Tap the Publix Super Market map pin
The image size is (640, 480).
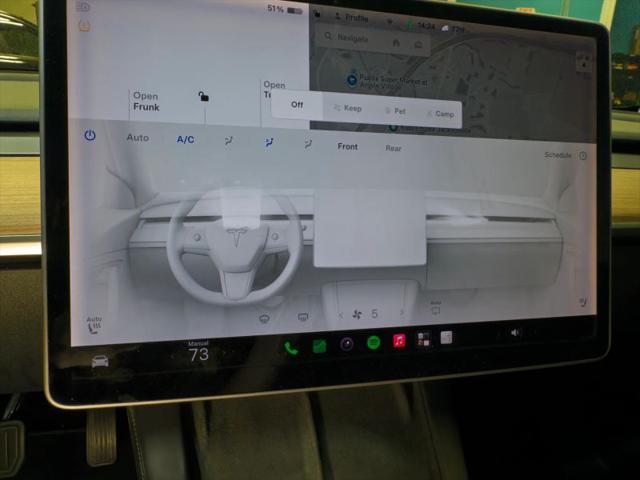point(352,79)
